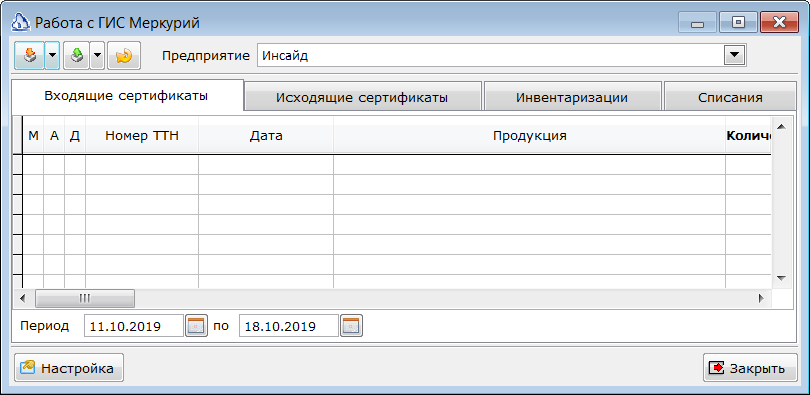Open the Списания tab

[730, 98]
